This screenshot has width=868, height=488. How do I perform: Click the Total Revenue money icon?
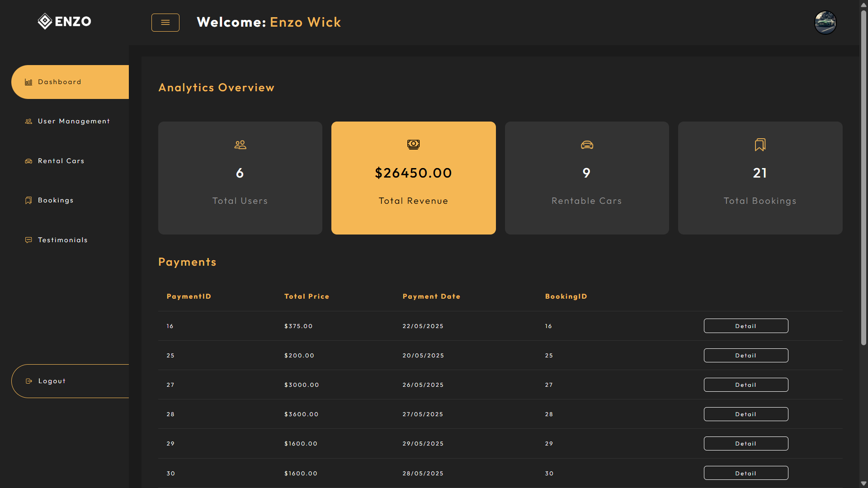(413, 145)
